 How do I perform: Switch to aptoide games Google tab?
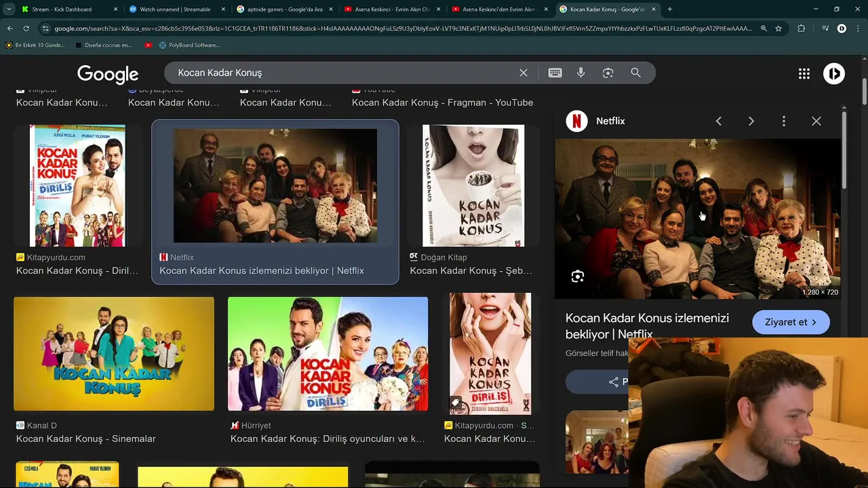tap(283, 9)
